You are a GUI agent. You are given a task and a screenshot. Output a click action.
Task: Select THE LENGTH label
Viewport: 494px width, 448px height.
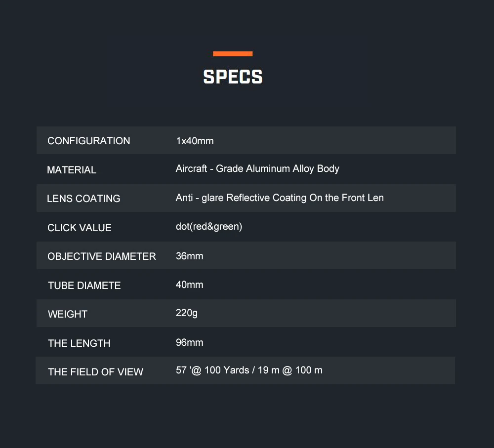pyautogui.click(x=79, y=343)
